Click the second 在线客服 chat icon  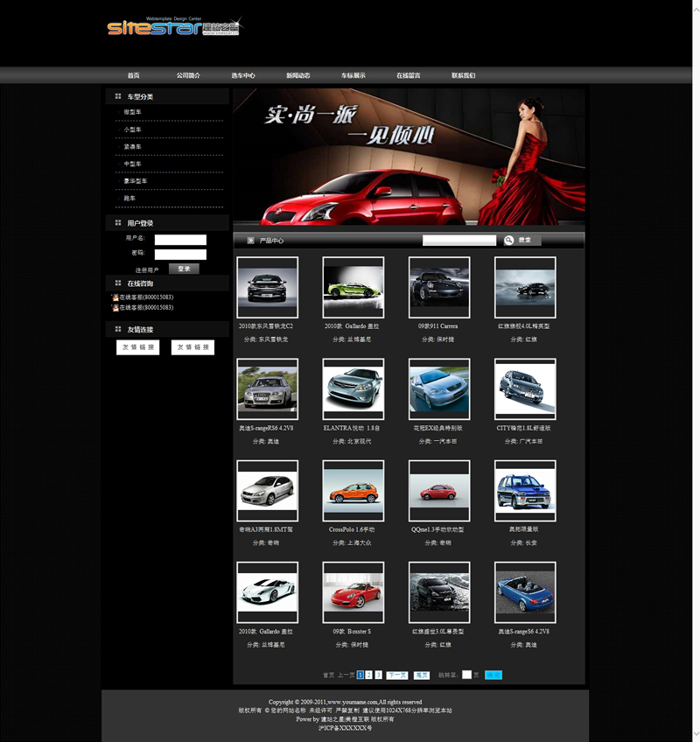click(115, 308)
